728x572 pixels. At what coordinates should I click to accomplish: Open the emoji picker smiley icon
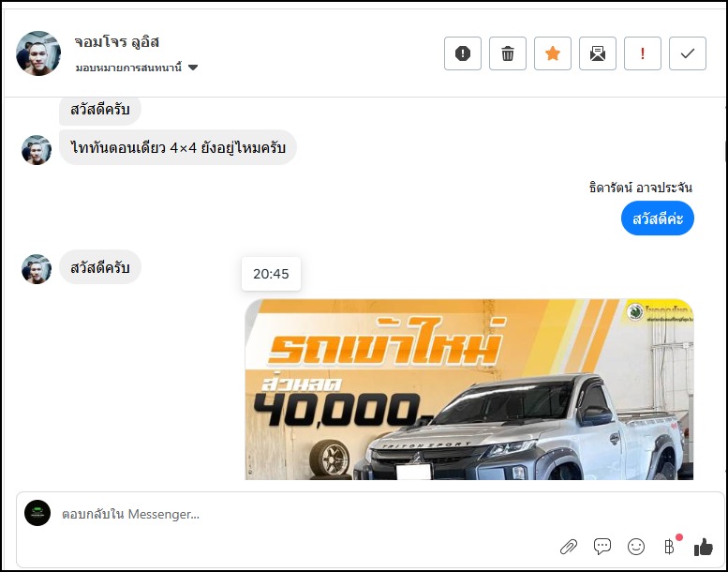tap(636, 547)
